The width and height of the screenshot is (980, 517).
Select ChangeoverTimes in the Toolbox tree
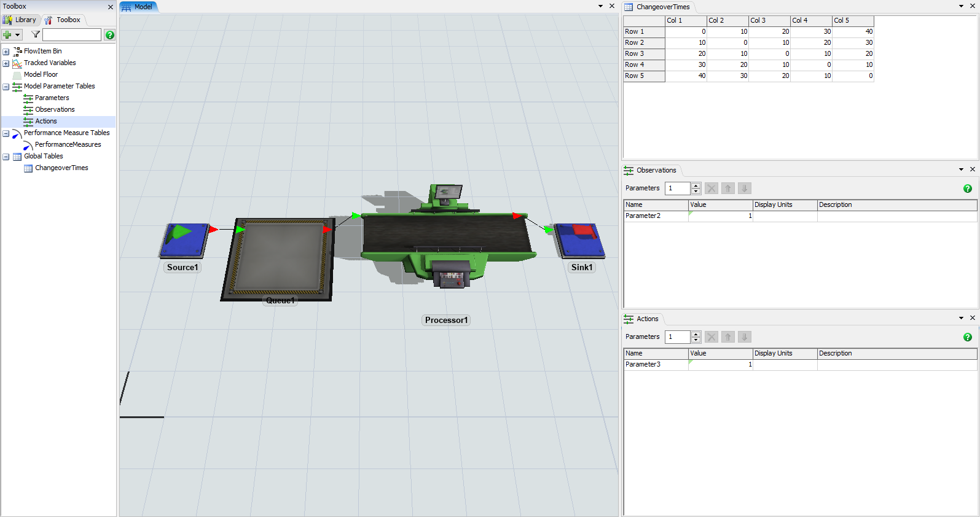pyautogui.click(x=61, y=168)
